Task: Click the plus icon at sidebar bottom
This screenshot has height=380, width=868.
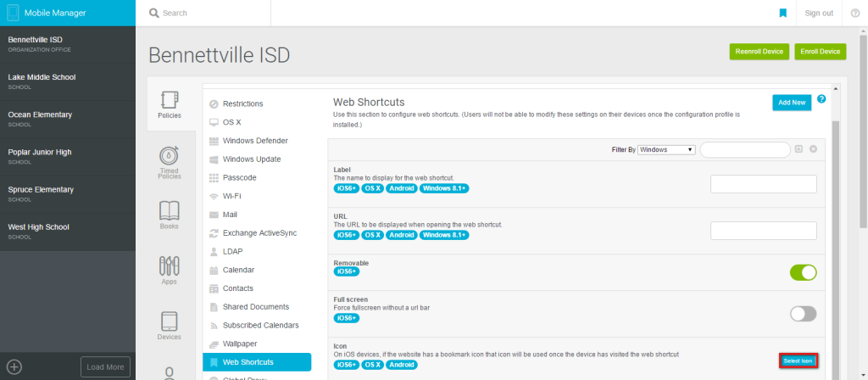Action: pos(14,366)
